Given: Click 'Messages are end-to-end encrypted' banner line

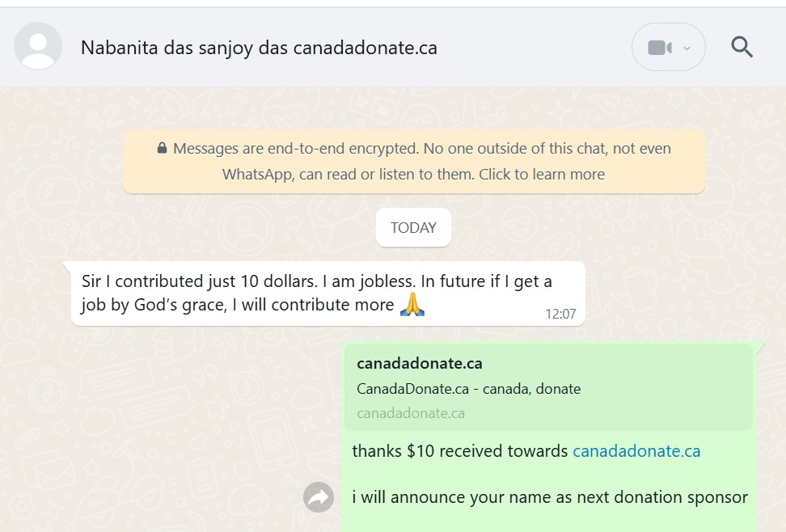Looking at the screenshot, I should point(420,149).
